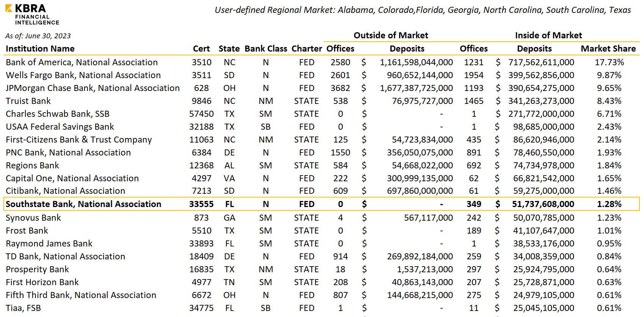644x317 pixels.
Task: Click Capital One state code VA
Action: tap(229, 178)
